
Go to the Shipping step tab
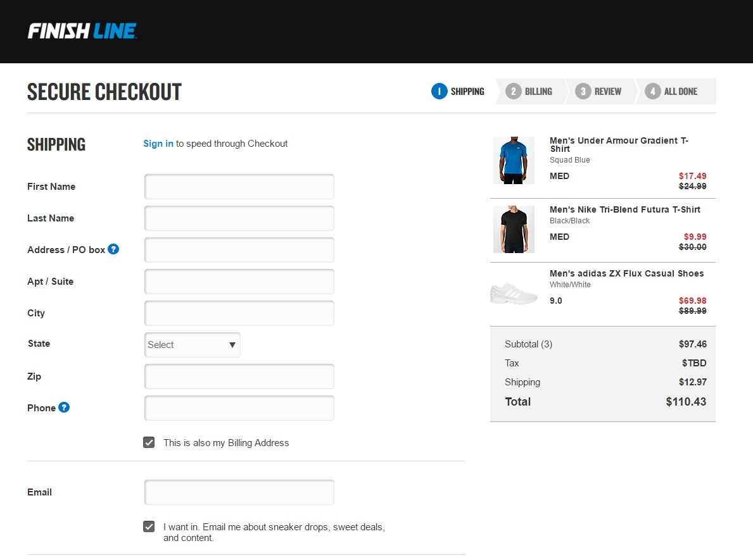[x=458, y=91]
